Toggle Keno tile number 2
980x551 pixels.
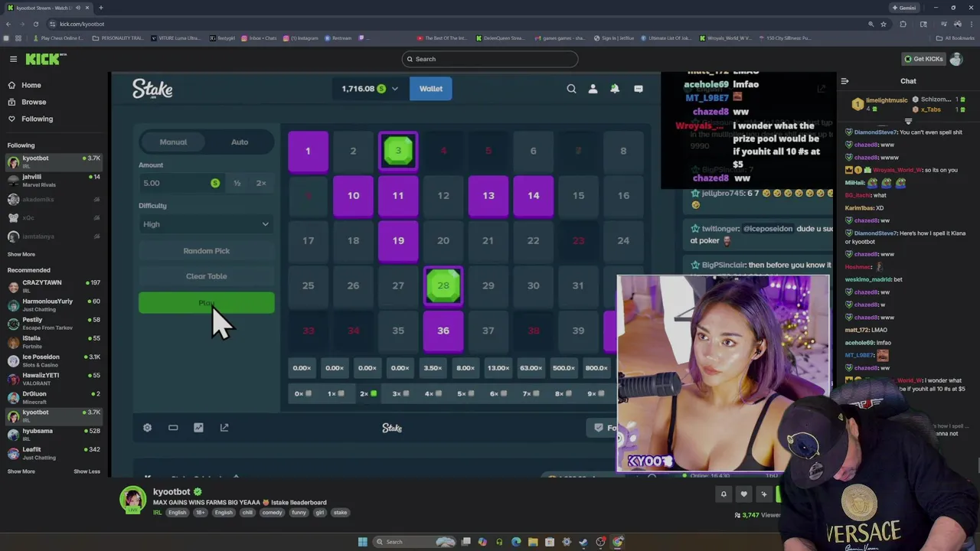coord(353,152)
